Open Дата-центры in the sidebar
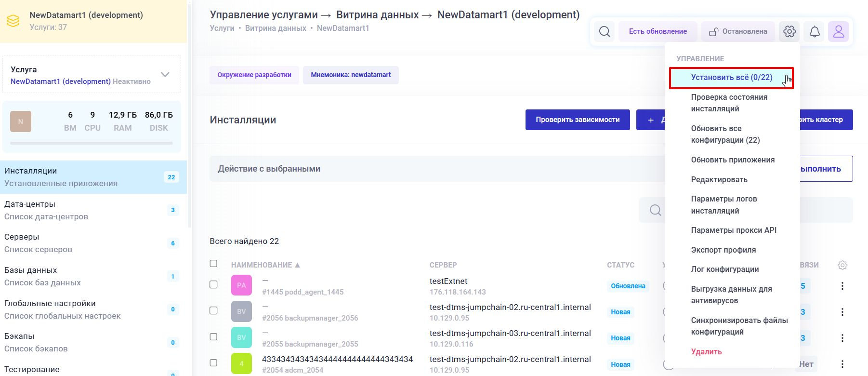The image size is (868, 376). 93,210
